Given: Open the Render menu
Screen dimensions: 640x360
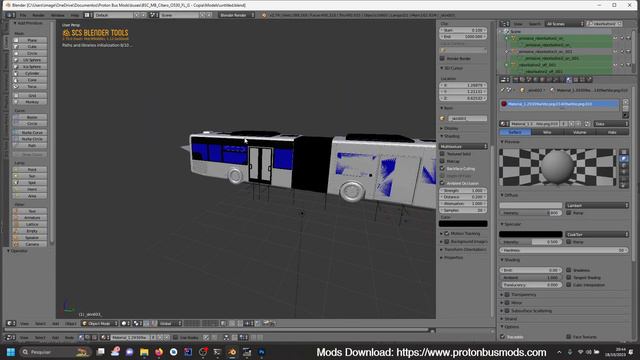Looking at the screenshot, I should [38, 15].
